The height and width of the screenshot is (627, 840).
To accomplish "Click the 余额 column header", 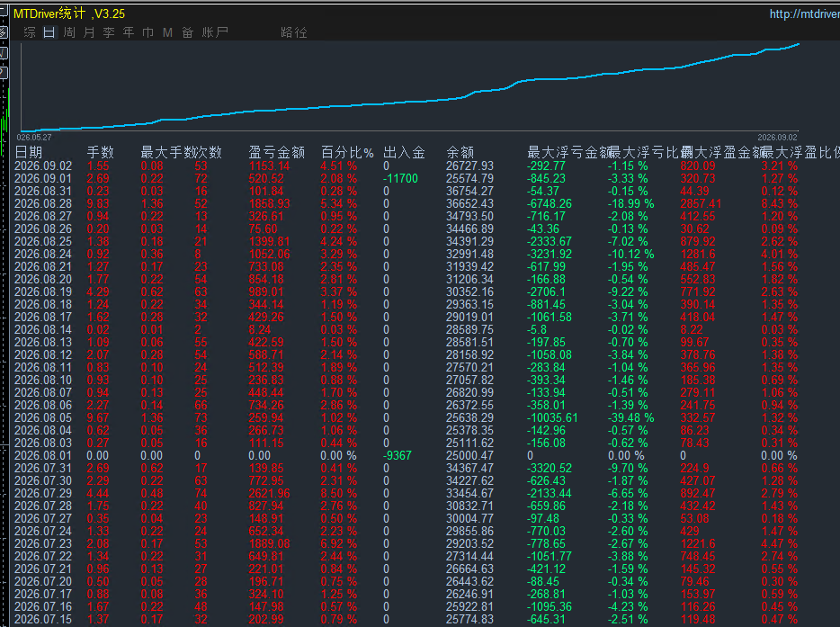I will pos(460,152).
